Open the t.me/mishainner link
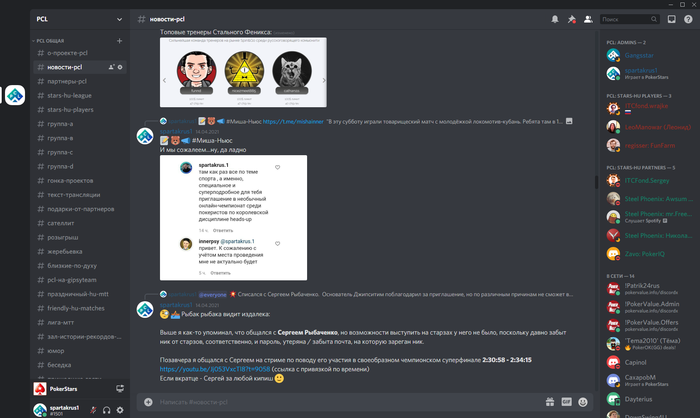Image resolution: width=700 pixels, height=418 pixels. tap(293, 121)
